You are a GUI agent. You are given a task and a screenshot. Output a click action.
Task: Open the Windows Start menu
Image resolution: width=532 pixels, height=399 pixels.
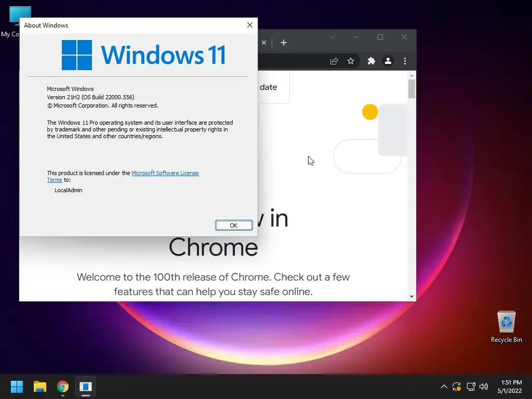click(x=17, y=387)
